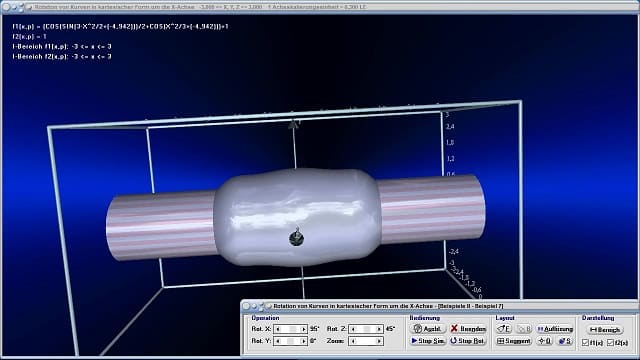640x360 pixels.
Task: Increase Rot. Y with right arrow
Action: [304, 341]
